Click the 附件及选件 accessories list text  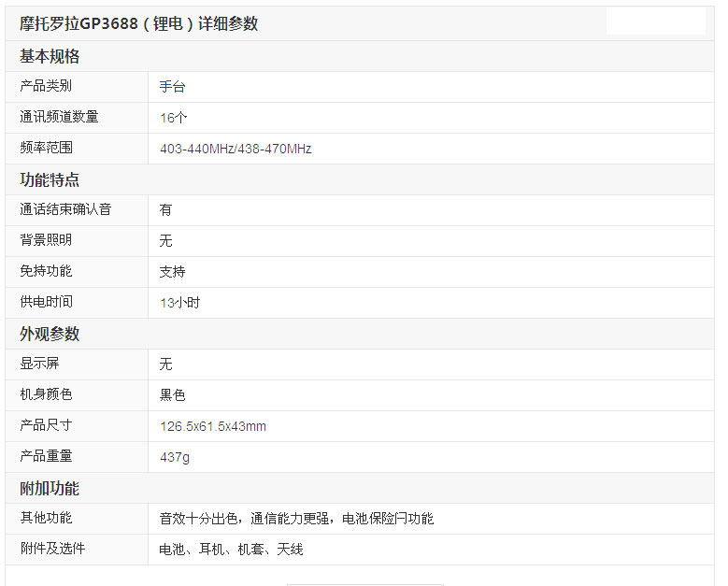tap(231, 550)
